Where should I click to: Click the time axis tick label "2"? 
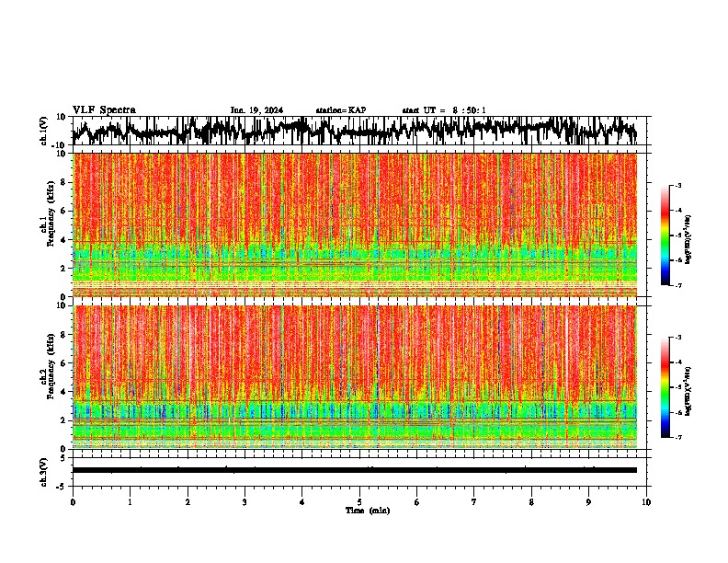188,502
